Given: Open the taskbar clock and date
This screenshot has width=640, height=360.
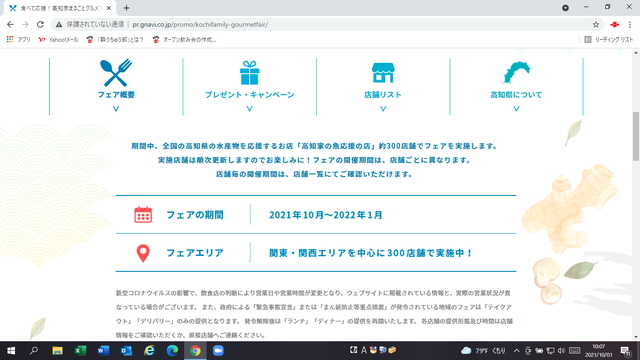Looking at the screenshot, I should point(599,351).
